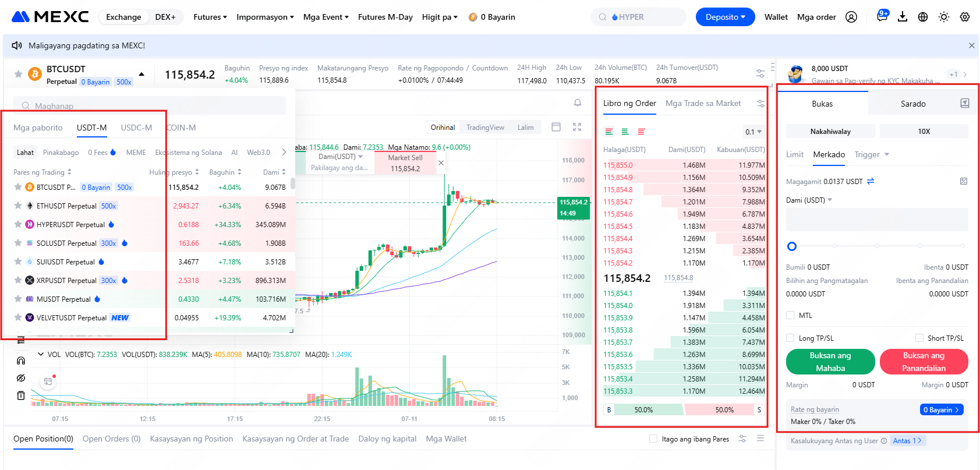
Task: Switch to the USDC-M tab
Action: click(136, 128)
